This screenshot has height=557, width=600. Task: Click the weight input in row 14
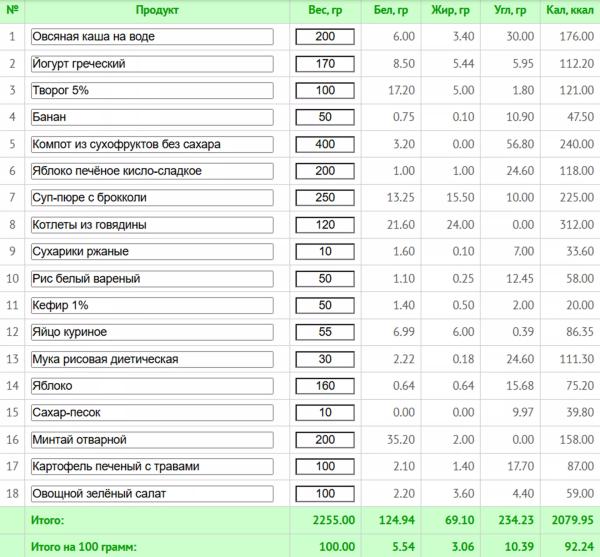tap(325, 385)
